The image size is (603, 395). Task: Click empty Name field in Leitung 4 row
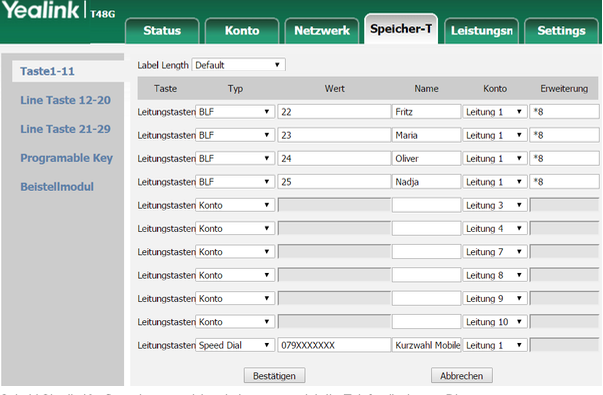(x=426, y=228)
